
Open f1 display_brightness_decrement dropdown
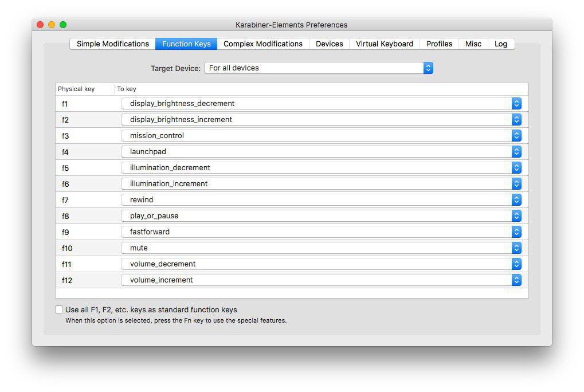(321, 104)
